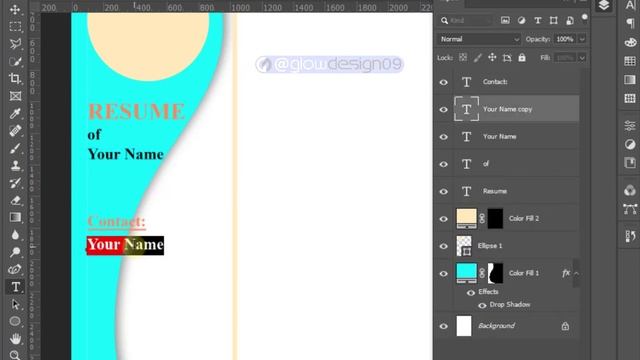The image size is (640, 360).
Task: Filter layers by adjustment layers
Action: 521,20
